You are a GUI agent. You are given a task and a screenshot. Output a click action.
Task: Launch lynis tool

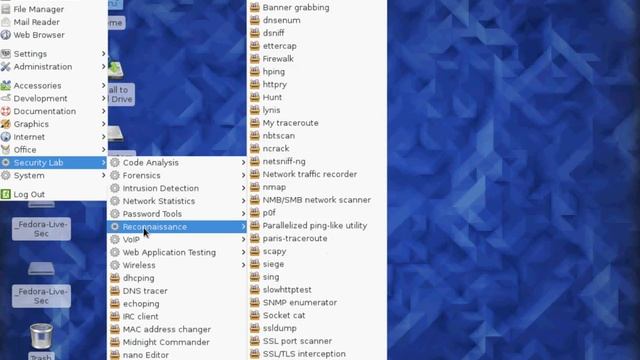317,110
